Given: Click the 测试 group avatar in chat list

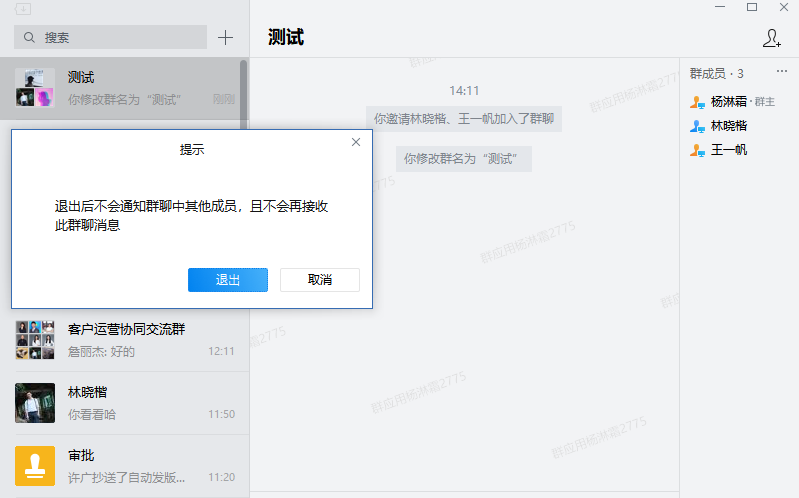Looking at the screenshot, I should click(35, 87).
